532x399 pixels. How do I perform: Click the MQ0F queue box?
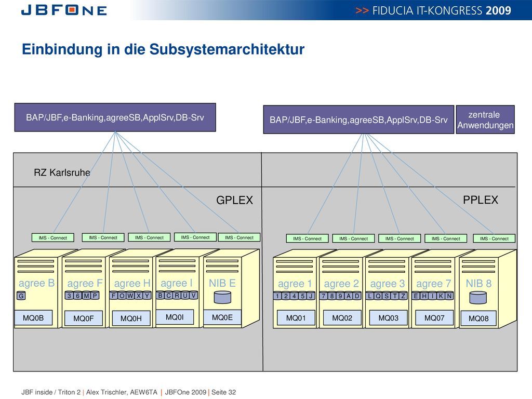coord(84,318)
